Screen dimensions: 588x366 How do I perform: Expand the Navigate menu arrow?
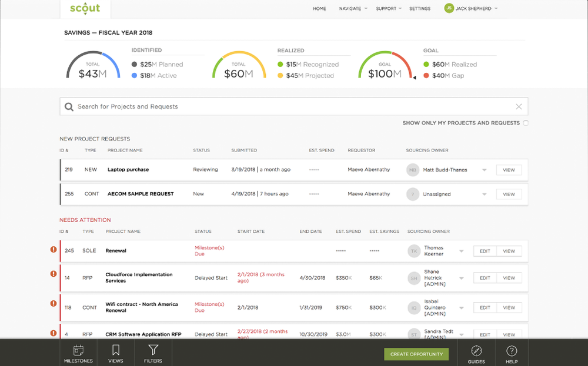[x=366, y=8]
